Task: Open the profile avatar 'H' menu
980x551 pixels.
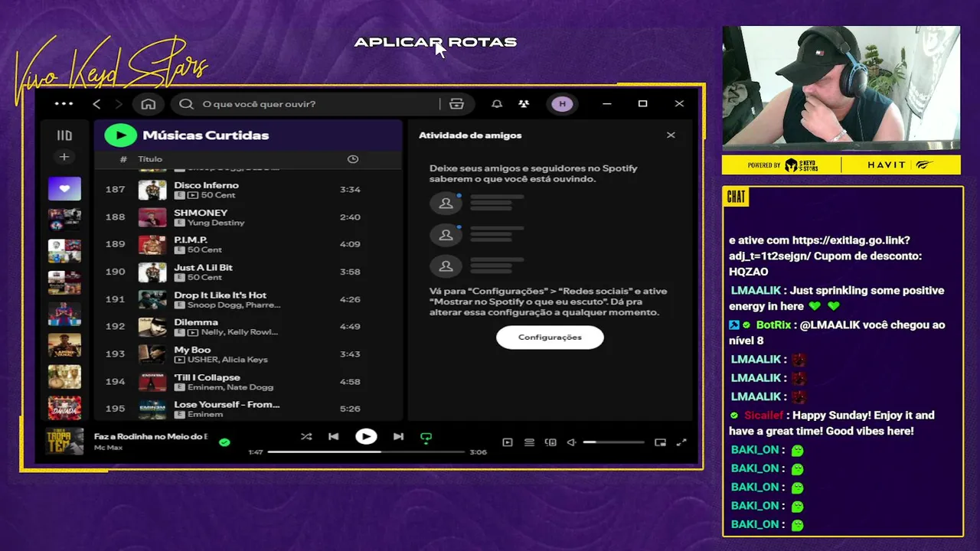Action: 562,104
